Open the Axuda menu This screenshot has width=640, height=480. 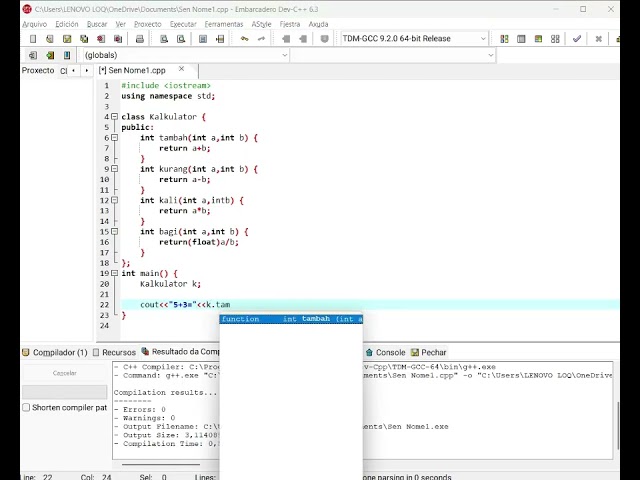click(x=318, y=24)
